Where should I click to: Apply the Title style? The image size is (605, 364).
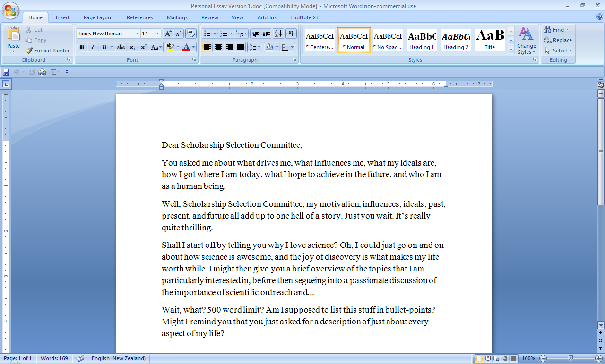point(490,40)
